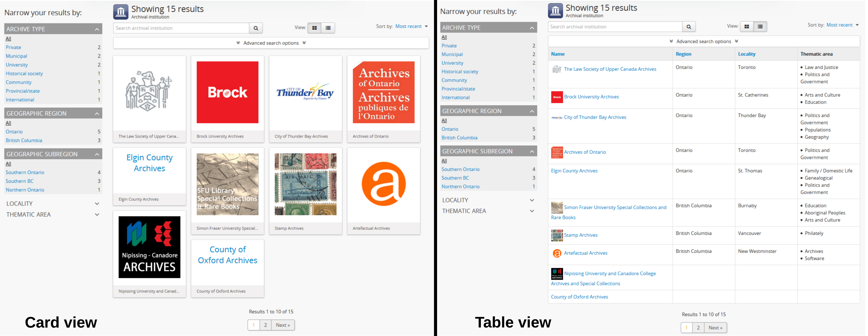Click Artefactual icon in table row
The height and width of the screenshot is (336, 868).
tap(557, 253)
